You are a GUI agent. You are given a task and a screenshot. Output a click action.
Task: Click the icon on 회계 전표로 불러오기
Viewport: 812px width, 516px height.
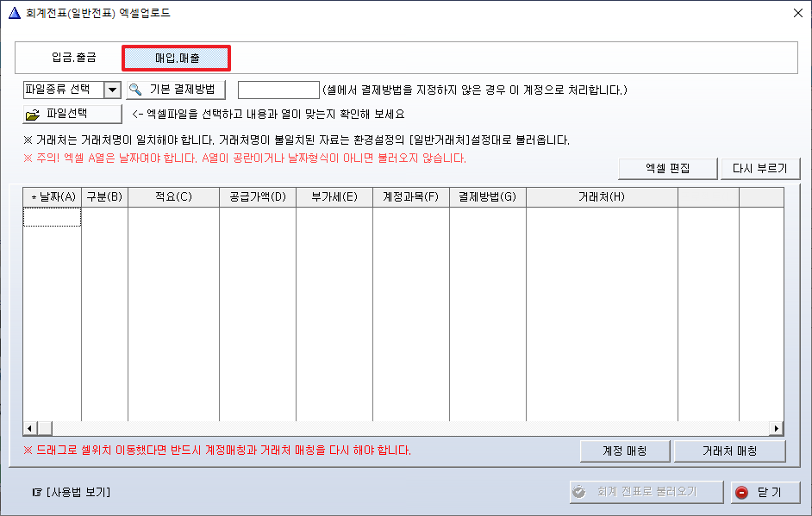click(x=579, y=492)
